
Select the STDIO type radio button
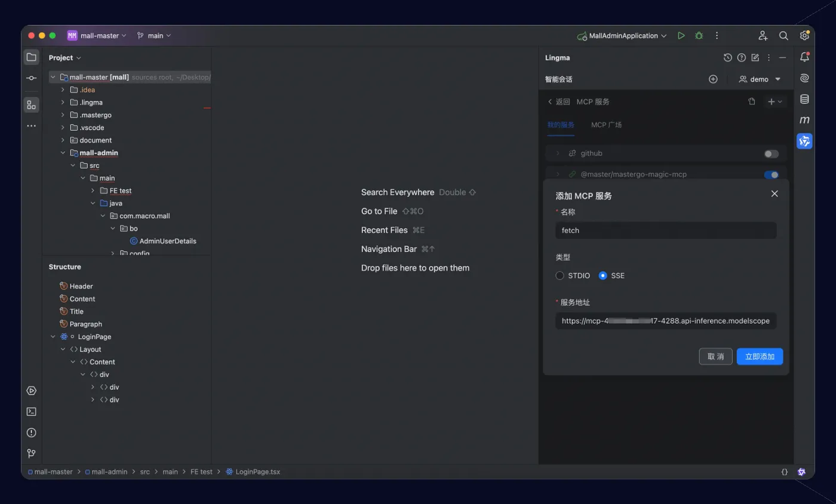[560, 275]
